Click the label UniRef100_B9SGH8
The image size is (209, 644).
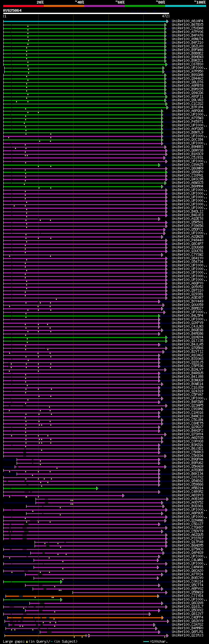coord(187,75)
